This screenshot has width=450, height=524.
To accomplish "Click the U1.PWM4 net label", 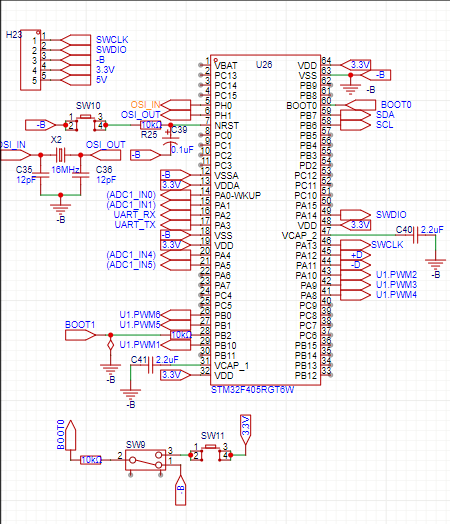I will 397,295.
